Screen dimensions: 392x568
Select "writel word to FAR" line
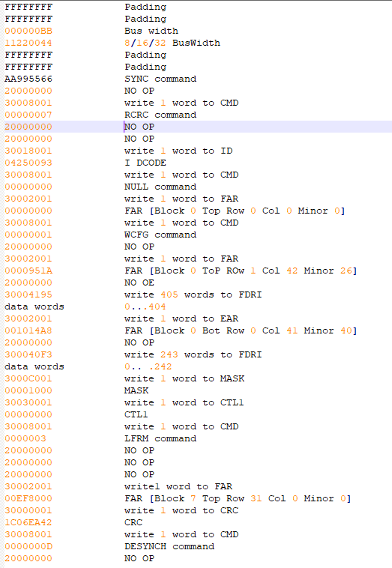pos(178,486)
